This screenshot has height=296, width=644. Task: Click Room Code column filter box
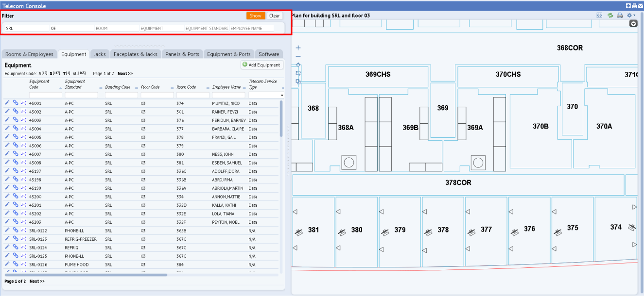193,95
